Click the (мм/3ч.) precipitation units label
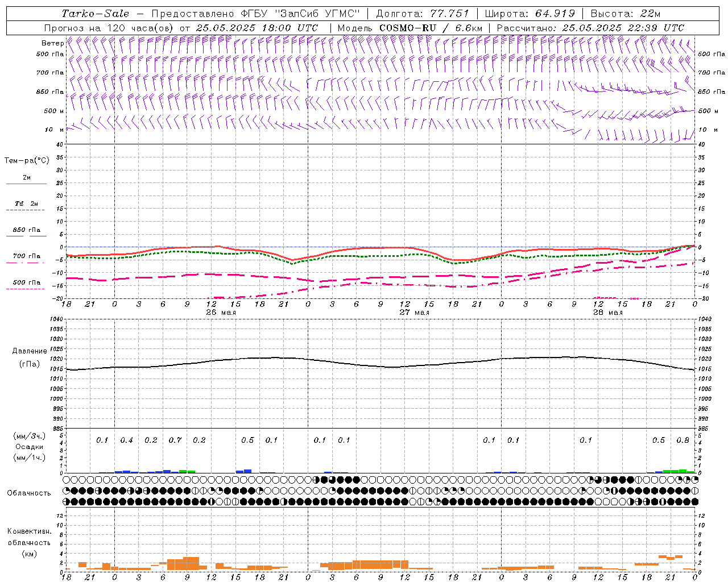Viewport: 728px width, 582px height. coord(29,436)
